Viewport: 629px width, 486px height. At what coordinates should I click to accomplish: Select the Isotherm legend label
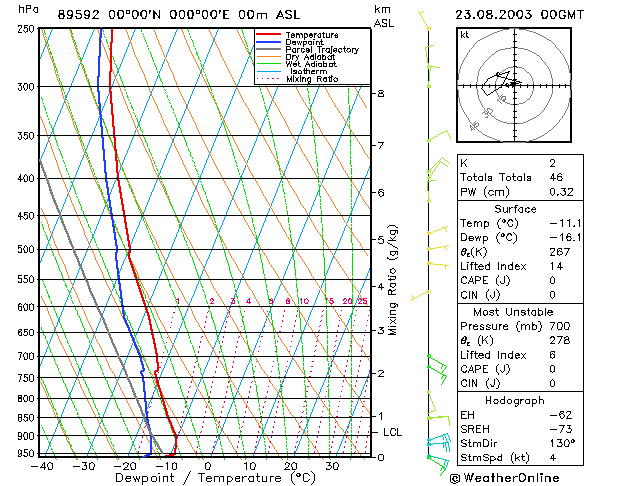click(308, 71)
